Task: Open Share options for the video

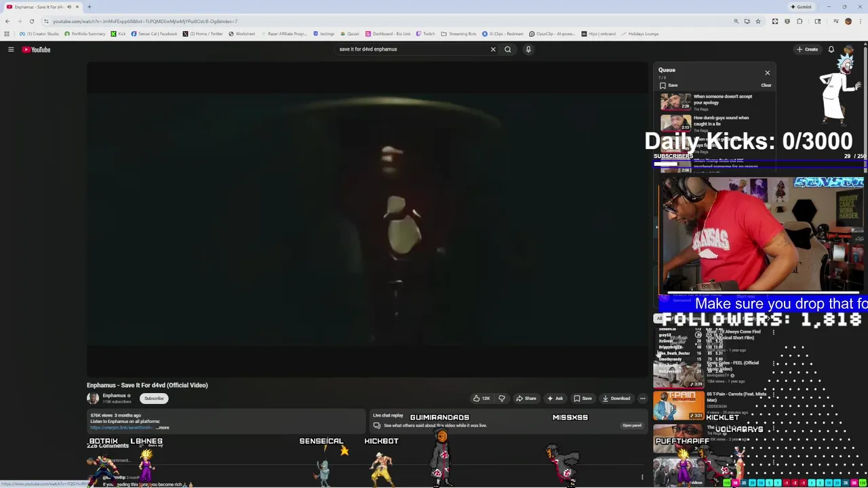Action: (x=526, y=399)
